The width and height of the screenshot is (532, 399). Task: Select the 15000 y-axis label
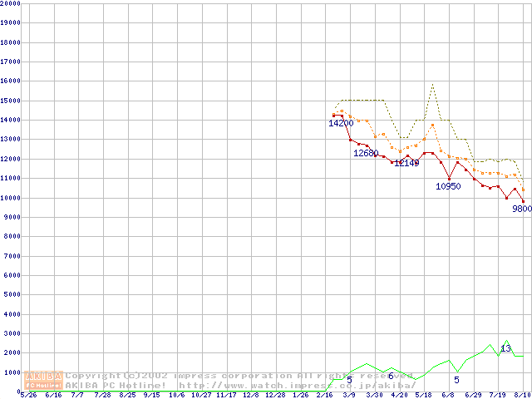[10, 101]
